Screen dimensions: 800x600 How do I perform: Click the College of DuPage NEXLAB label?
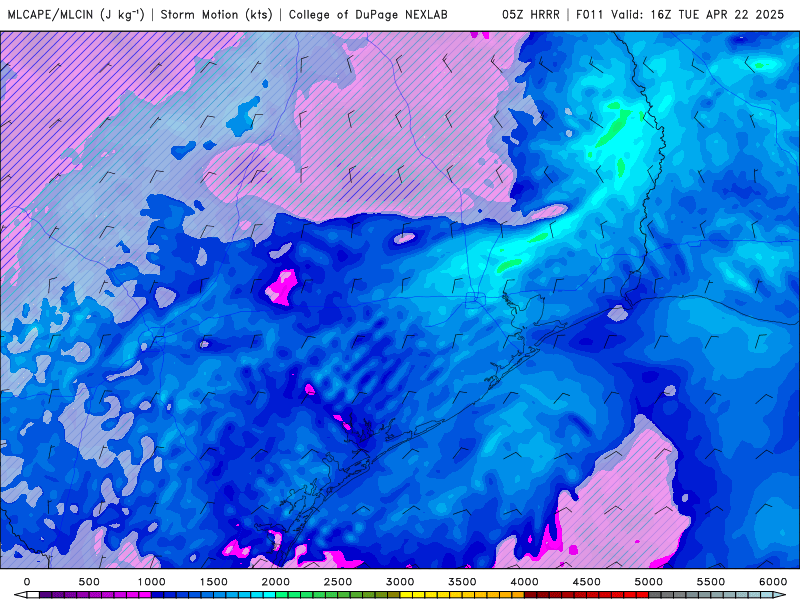pos(368,14)
